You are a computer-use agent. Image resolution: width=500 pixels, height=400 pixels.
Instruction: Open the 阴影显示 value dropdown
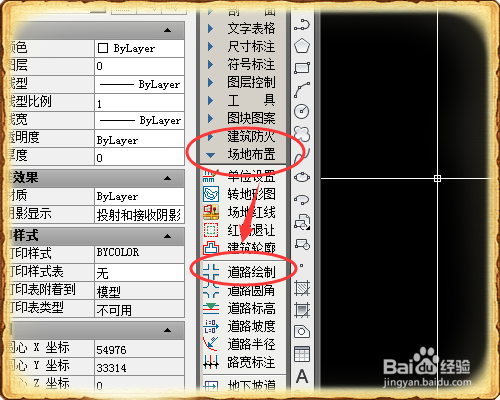[x=139, y=215]
